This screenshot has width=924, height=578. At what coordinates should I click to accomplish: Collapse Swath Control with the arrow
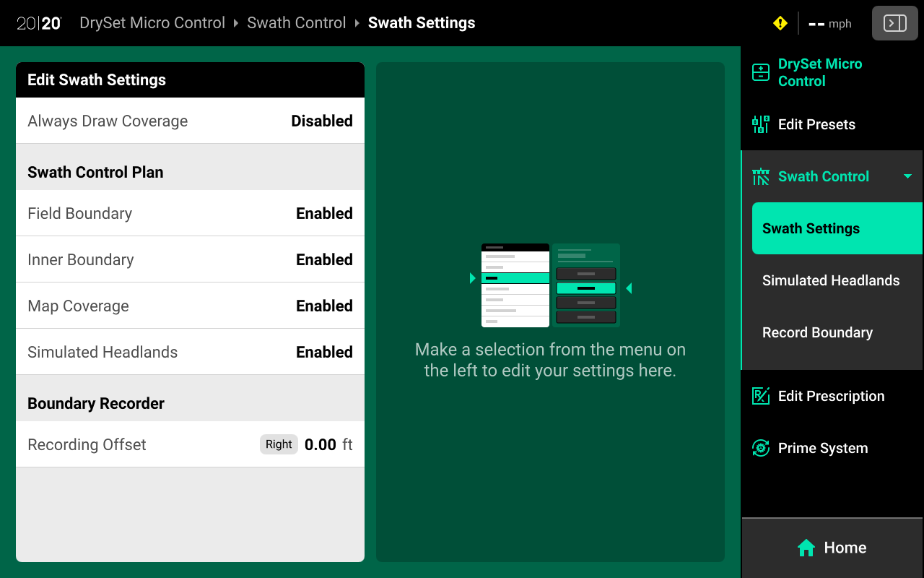tap(907, 176)
